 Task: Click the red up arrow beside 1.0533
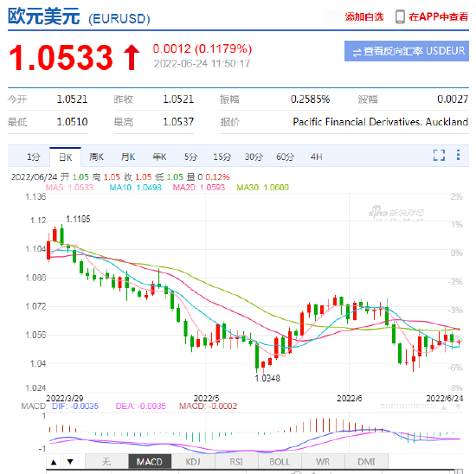click(x=132, y=57)
